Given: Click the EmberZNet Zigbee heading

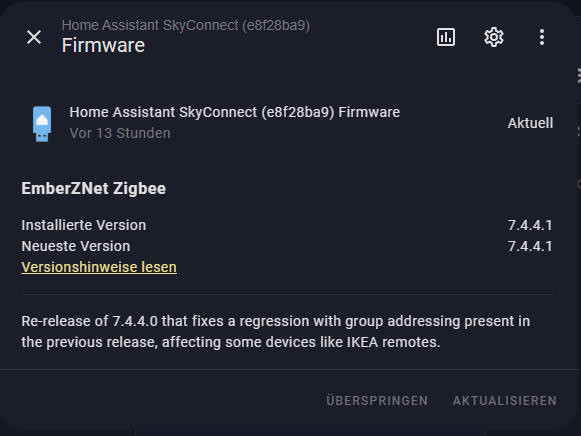Looking at the screenshot, I should [93, 188].
